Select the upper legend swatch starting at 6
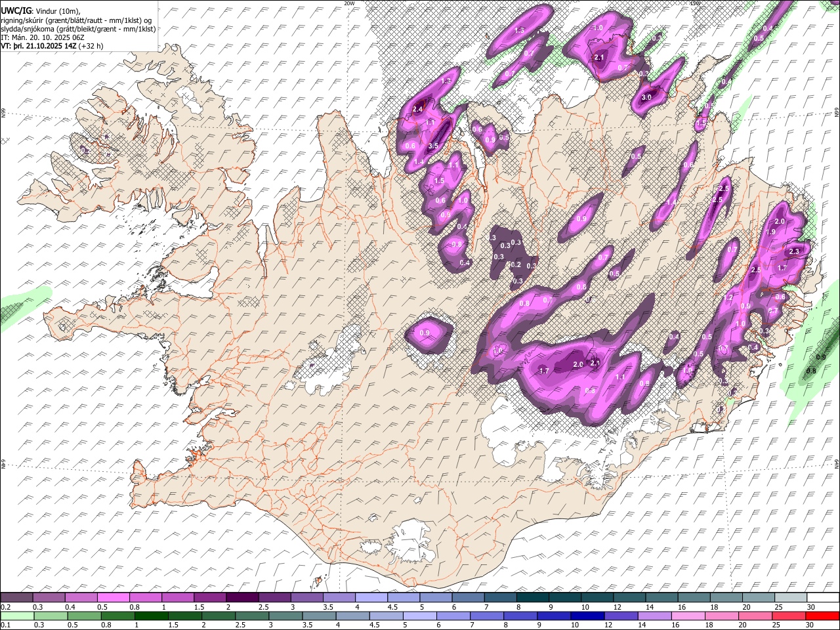 pos(468,597)
